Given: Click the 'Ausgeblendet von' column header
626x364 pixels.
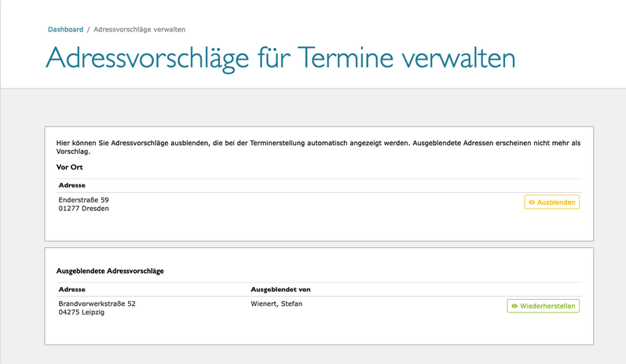Looking at the screenshot, I should [x=280, y=289].
